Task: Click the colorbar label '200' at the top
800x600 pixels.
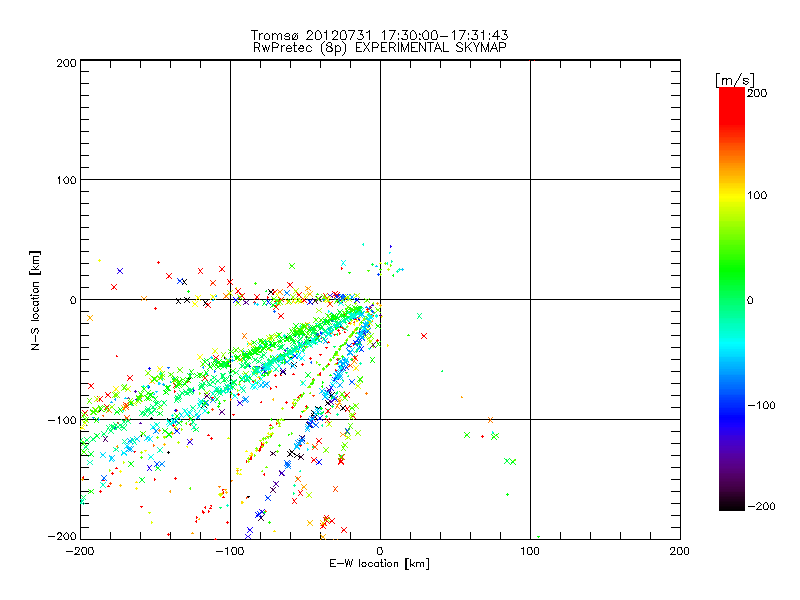Action: (757, 93)
